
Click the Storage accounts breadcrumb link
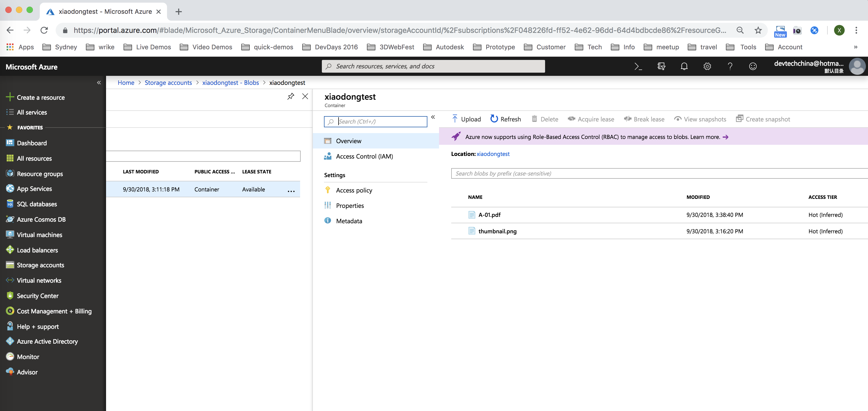tap(168, 82)
